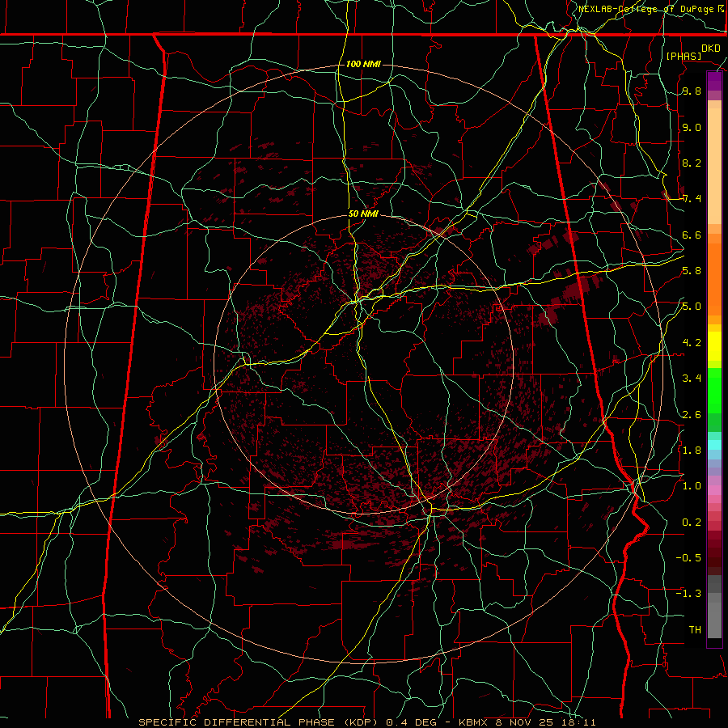The width and height of the screenshot is (728, 728).
Task: Click the 5.0 value on the color scale
Action: click(692, 307)
